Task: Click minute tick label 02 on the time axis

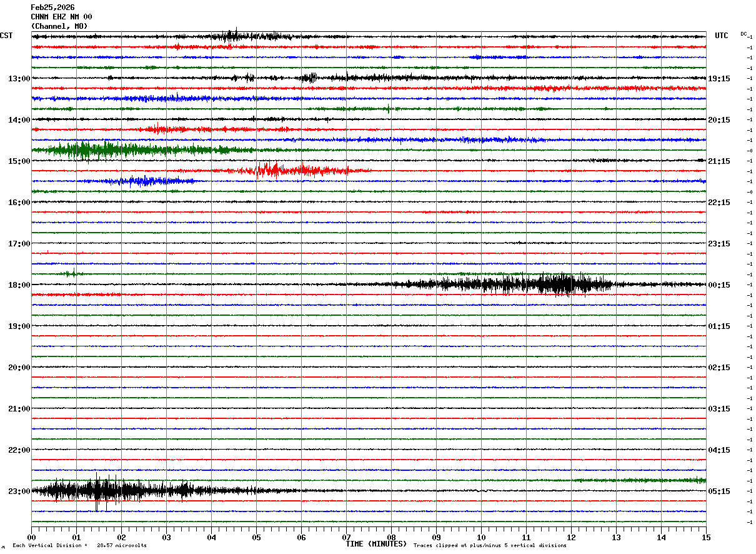Action: [x=121, y=537]
